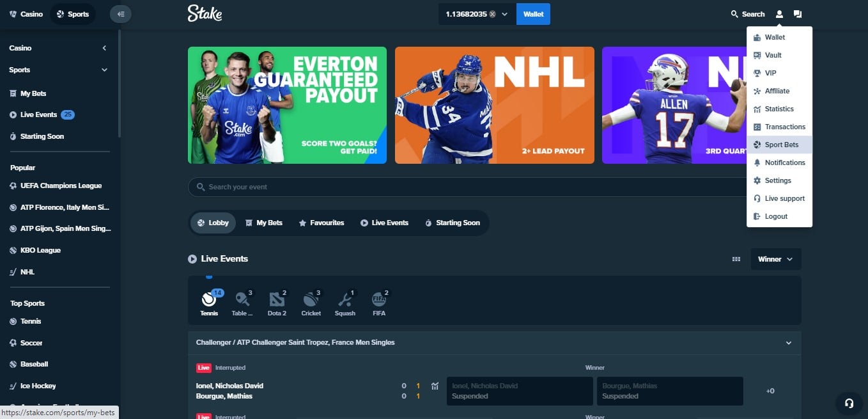Image resolution: width=868 pixels, height=419 pixels.
Task: Open Ionel vs Bourgue match names
Action: point(230,391)
